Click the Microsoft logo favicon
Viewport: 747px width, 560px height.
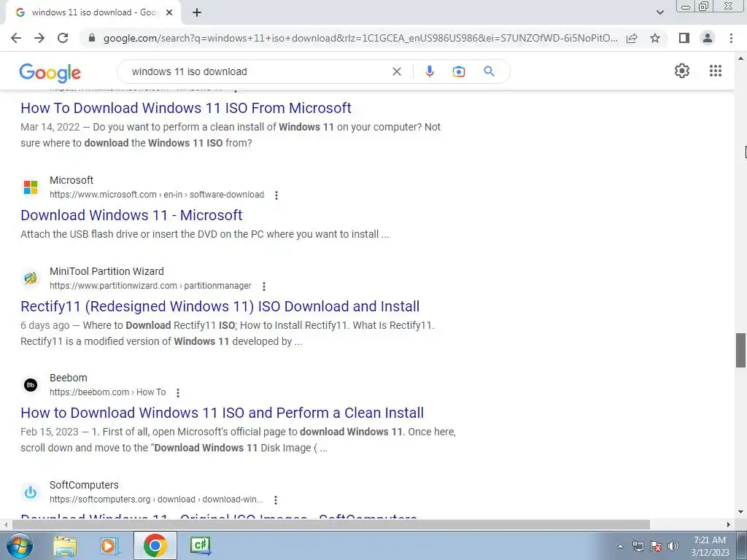[31, 187]
